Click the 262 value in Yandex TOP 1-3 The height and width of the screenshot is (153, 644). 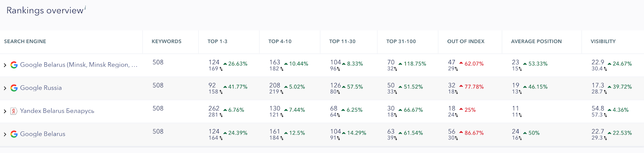click(x=214, y=108)
